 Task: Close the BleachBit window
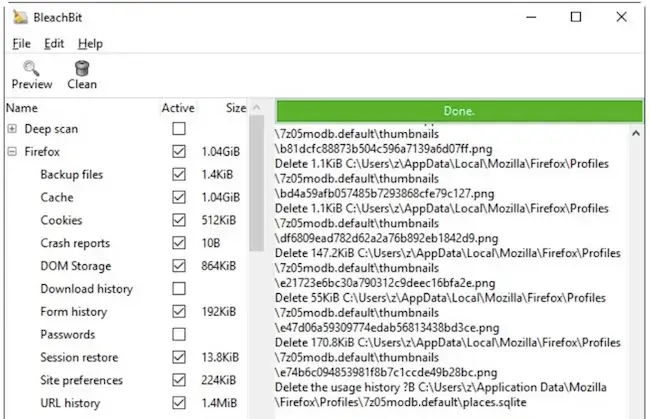621,17
